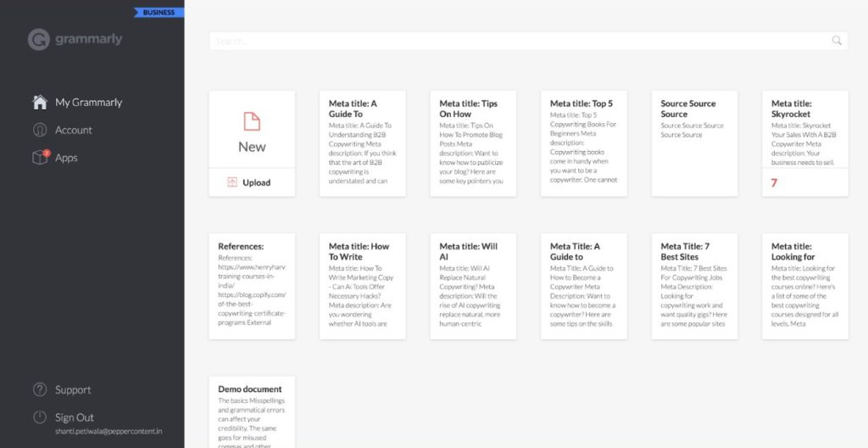Open the References document card
Screen dimensions: 868x448
click(252, 286)
